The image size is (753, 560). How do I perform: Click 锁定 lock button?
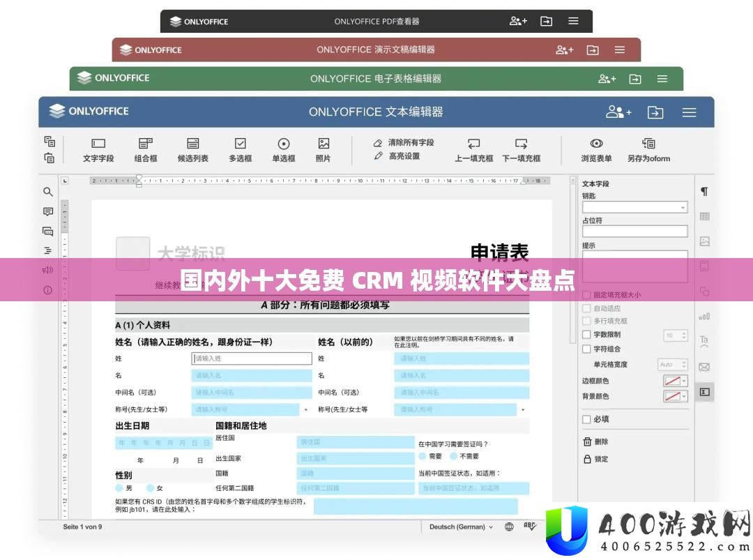click(595, 459)
